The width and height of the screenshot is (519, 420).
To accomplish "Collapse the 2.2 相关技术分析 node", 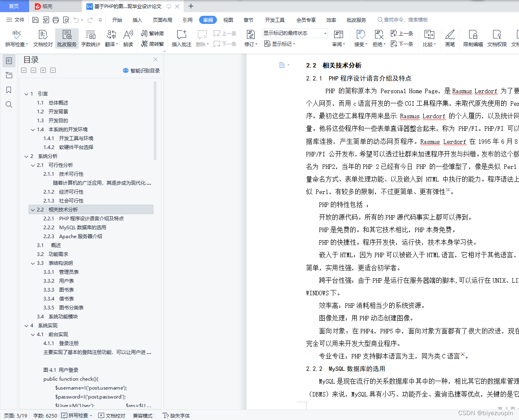I will (x=33, y=210).
